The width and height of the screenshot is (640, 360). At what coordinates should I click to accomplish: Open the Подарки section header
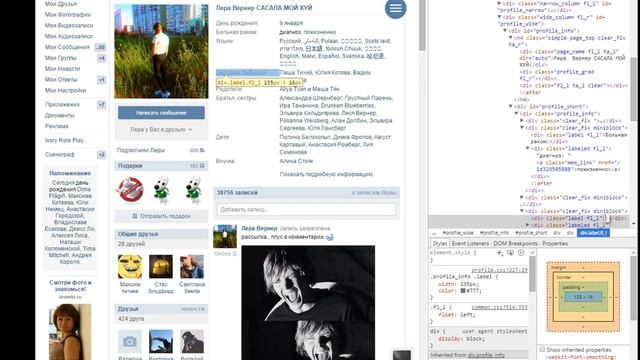(x=161, y=166)
